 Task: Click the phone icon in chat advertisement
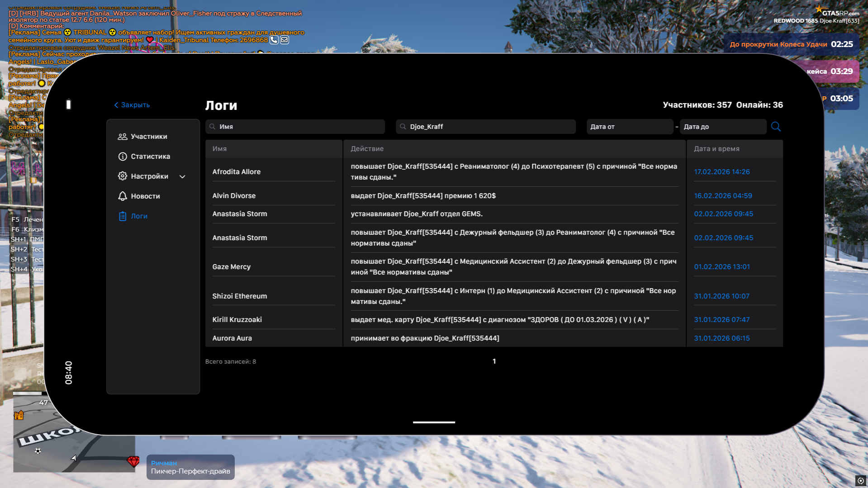[x=274, y=40]
